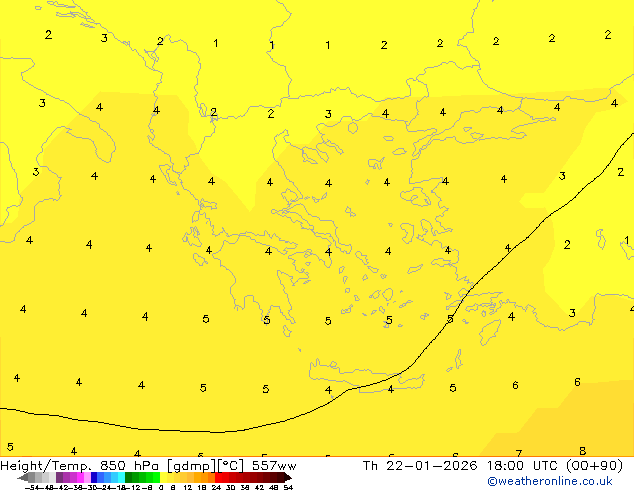Click the 'Height/Temp.' title text
Image resolution: width=634 pixels, height=490 pixels.
[46, 466]
